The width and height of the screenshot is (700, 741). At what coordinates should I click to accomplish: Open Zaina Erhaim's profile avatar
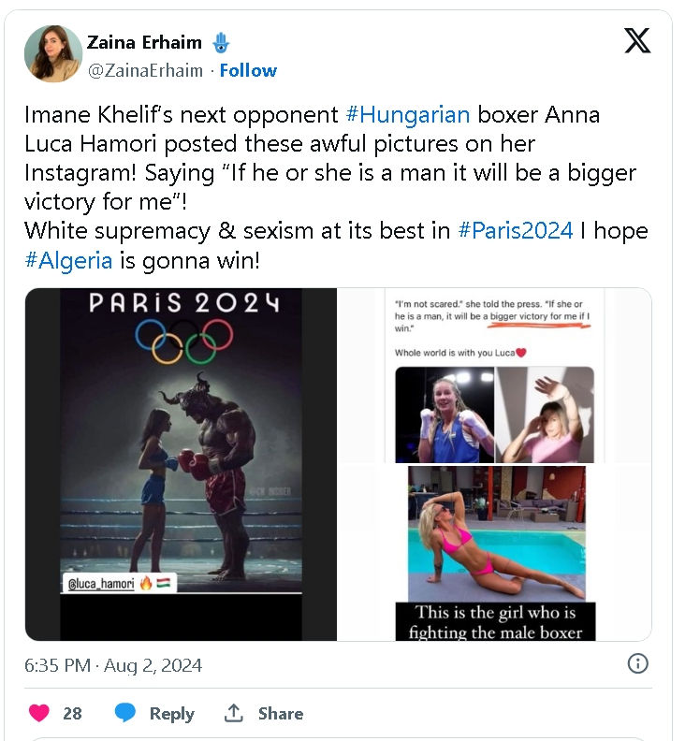(x=53, y=54)
